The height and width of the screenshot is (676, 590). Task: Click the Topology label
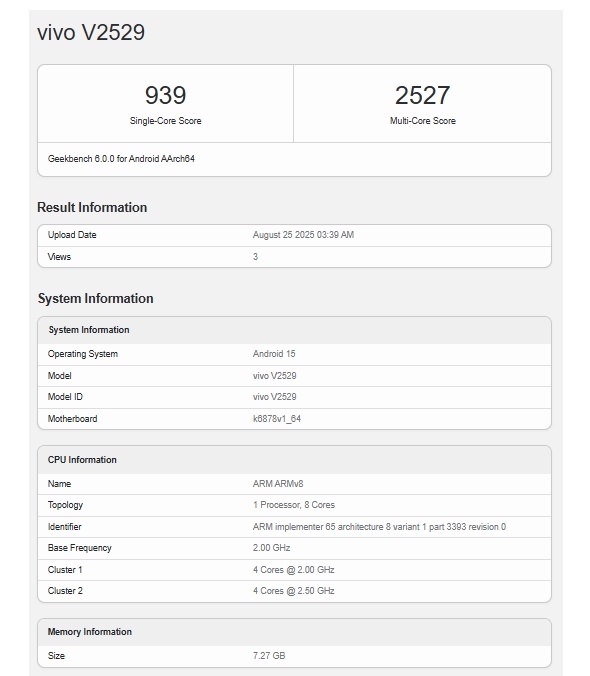point(65,505)
